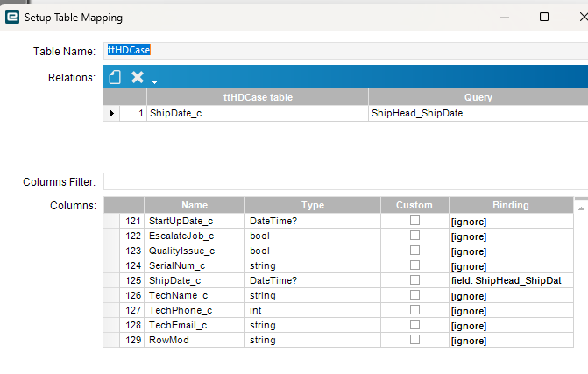
Task: Sort by Name column header
Action: (195, 205)
